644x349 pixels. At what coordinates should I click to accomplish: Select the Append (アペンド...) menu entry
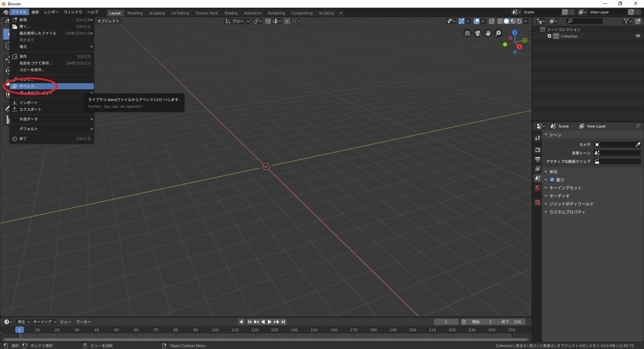[x=52, y=86]
